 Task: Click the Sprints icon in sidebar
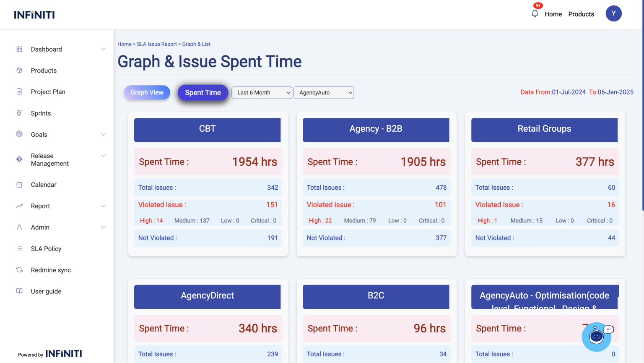tap(19, 113)
